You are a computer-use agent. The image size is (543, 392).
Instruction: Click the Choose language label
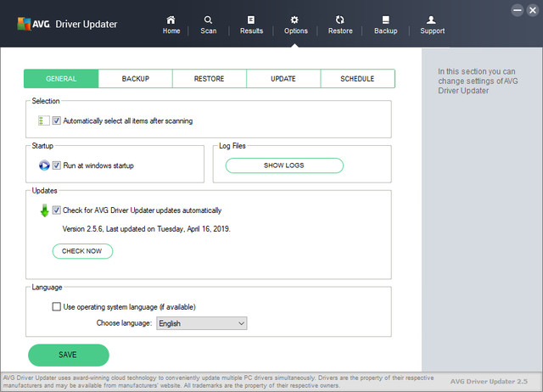pos(124,323)
